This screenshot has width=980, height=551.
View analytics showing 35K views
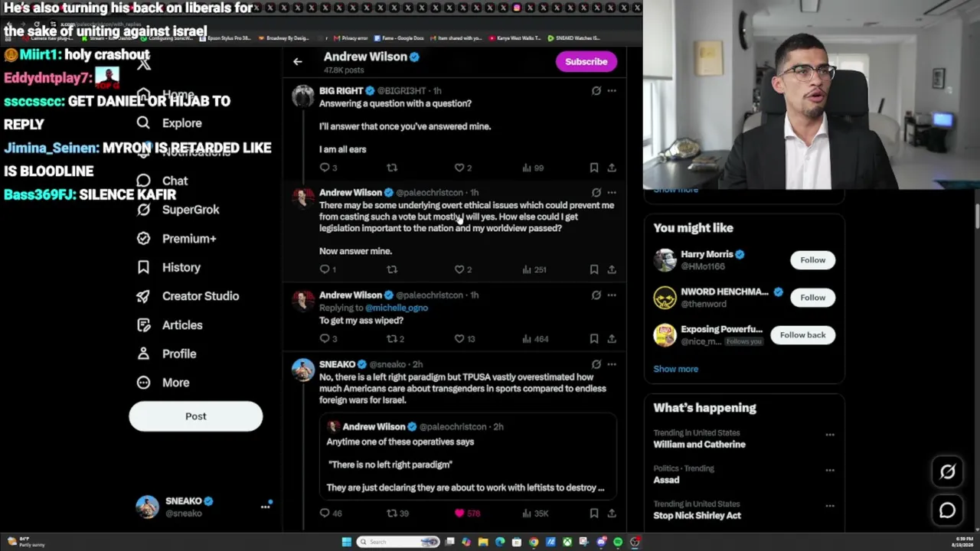pos(534,514)
